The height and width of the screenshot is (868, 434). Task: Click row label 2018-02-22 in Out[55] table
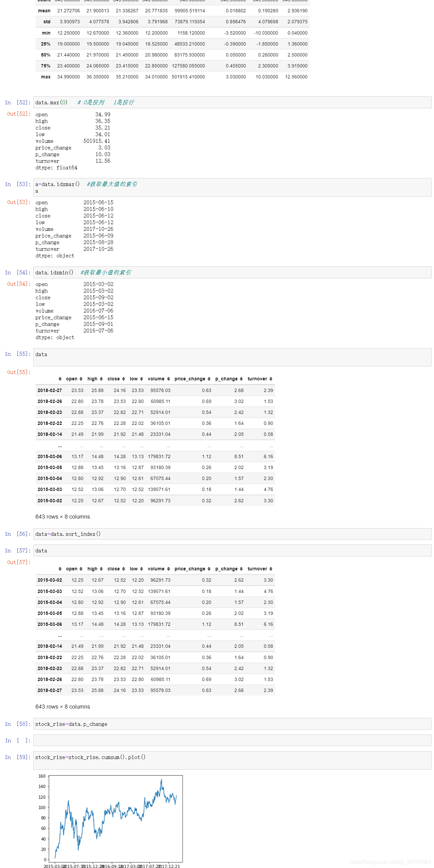click(50, 423)
